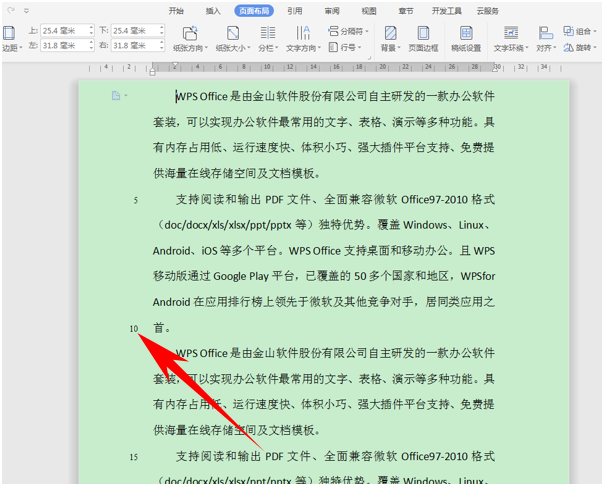Click the 分隔符 breaks icon
The height and width of the screenshot is (484, 602).
333,31
